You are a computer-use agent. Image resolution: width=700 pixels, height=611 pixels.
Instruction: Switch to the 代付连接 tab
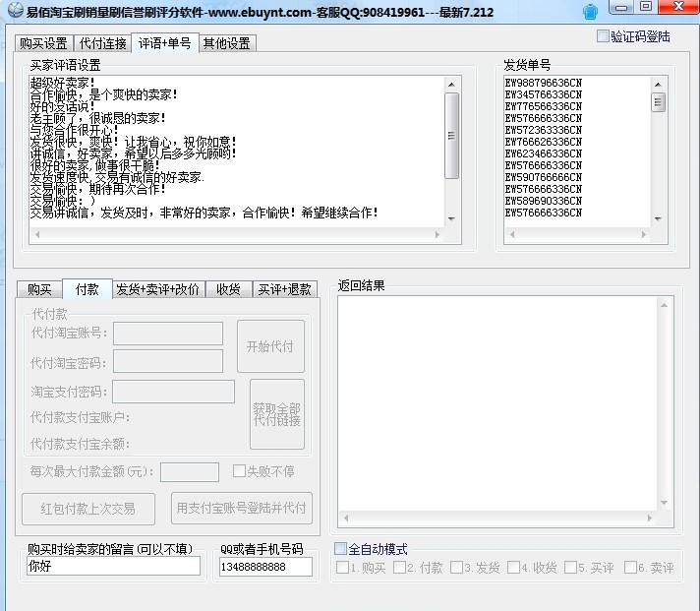tap(102, 43)
